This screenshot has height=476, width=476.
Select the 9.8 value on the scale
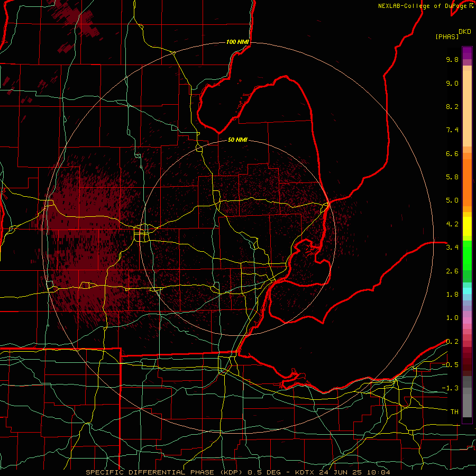(452, 59)
